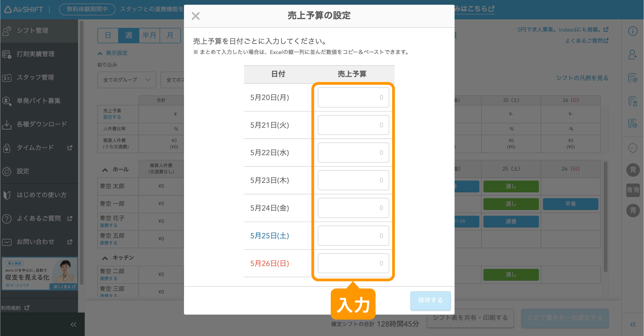
Task: Open the 収支を見える化 banner
Action: (x=40, y=274)
